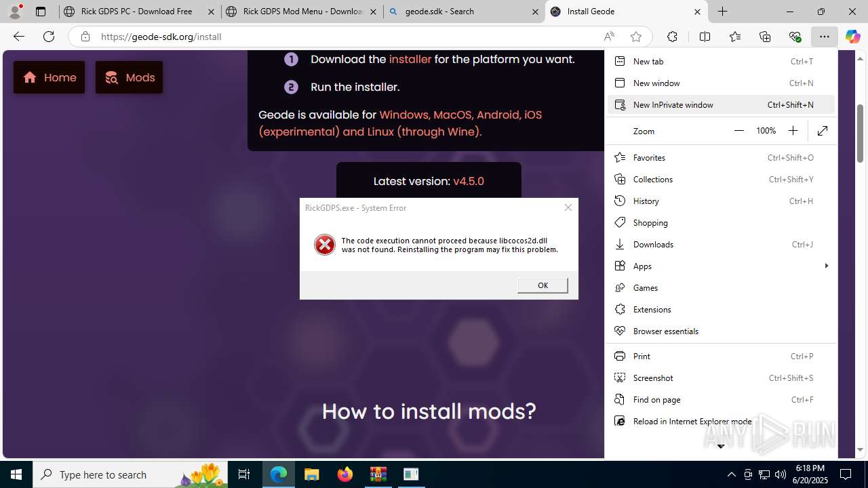Choose New InPrivate window entry
Viewport: 868px width, 488px height.
[x=720, y=104]
